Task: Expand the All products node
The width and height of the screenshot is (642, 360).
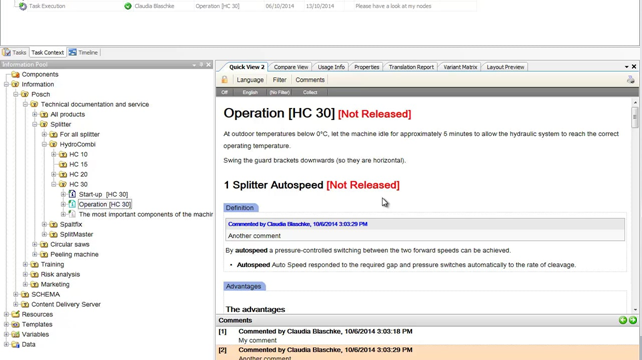Action: 35,114
